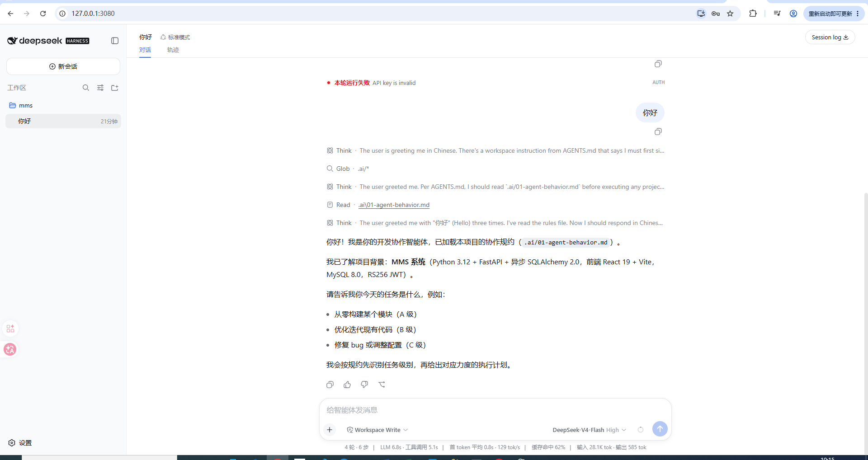Click the 工作区 heading
This screenshot has height=460, width=868.
17,88
